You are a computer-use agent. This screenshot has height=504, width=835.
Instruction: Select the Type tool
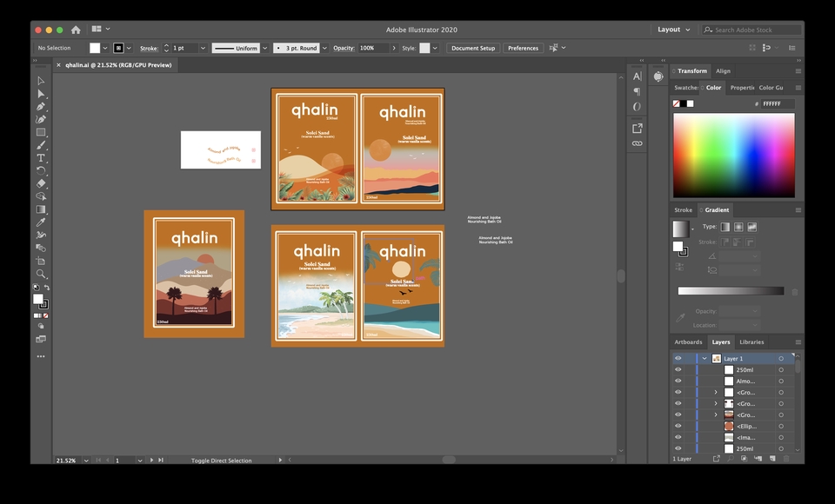click(41, 158)
